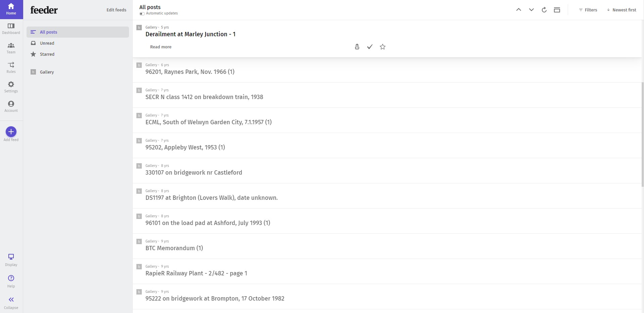This screenshot has width=644, height=313.
Task: Go to next post with down chevron
Action: 531,10
